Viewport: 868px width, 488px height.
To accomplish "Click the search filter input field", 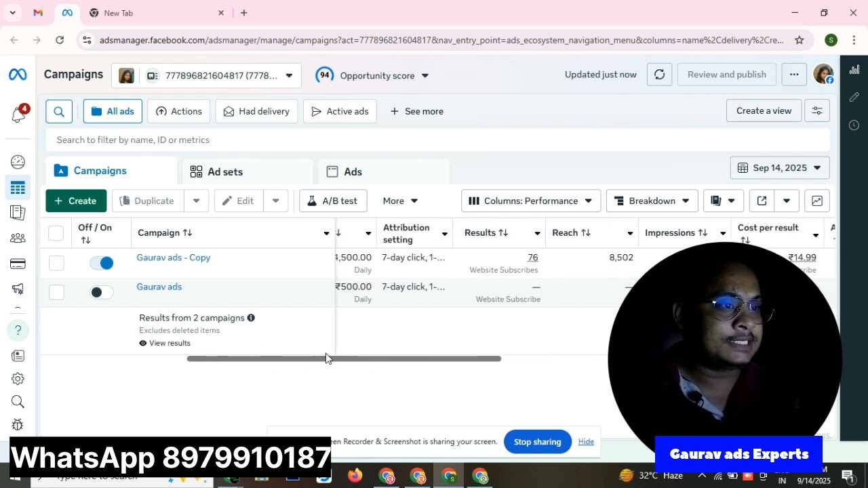I will click(437, 140).
